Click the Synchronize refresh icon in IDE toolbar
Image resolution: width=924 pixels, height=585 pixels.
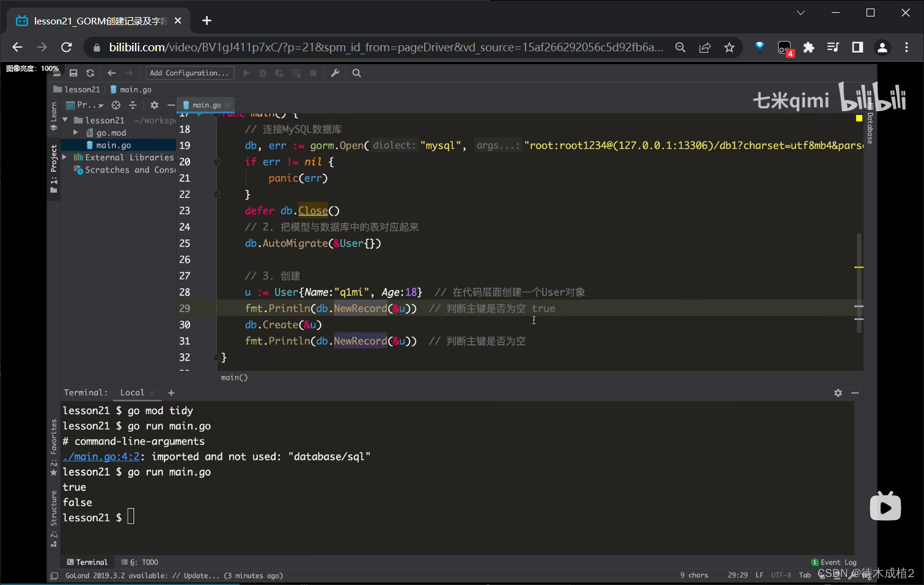click(x=90, y=73)
